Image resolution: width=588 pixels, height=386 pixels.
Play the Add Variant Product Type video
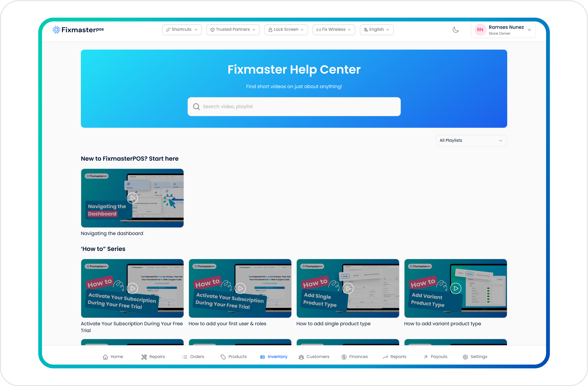pos(456,288)
